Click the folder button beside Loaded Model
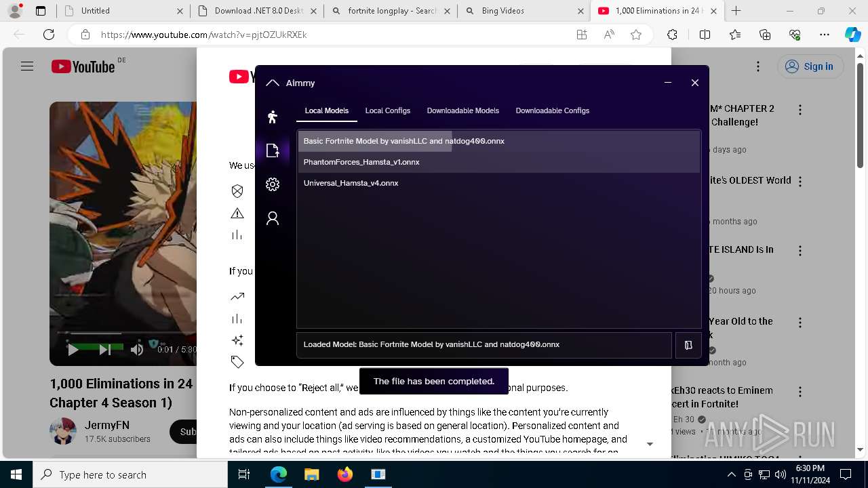The height and width of the screenshot is (488, 868). (x=688, y=345)
